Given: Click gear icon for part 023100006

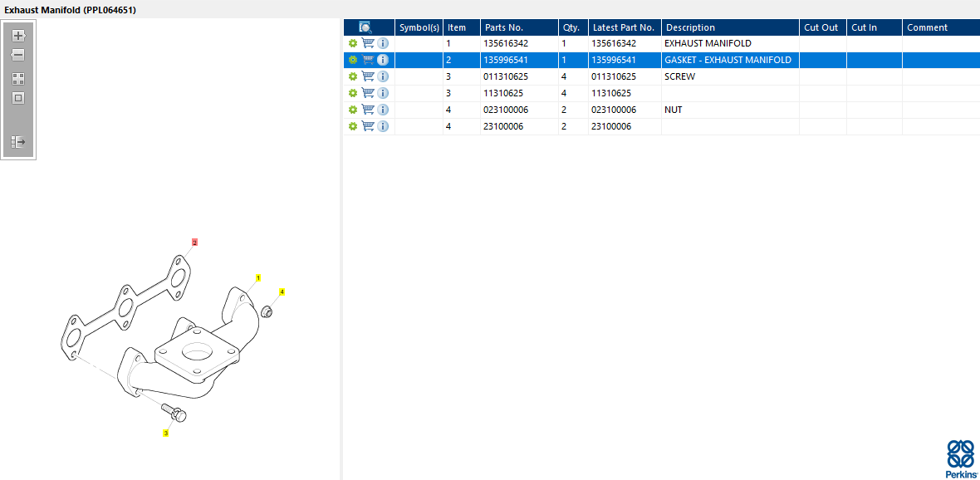Looking at the screenshot, I should [x=353, y=110].
